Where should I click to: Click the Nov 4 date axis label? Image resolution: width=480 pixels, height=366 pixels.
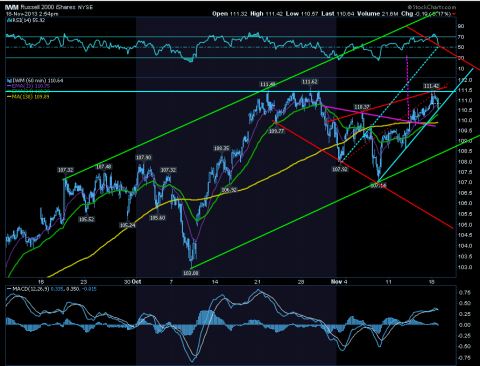339,282
